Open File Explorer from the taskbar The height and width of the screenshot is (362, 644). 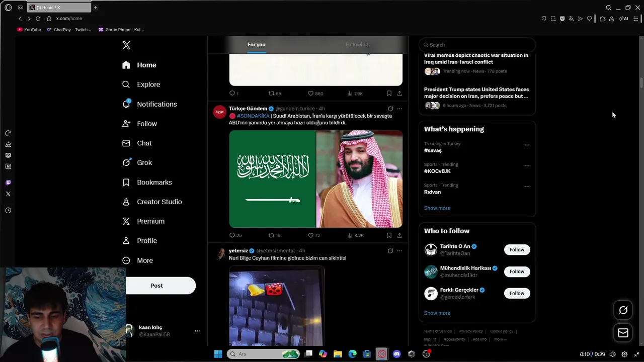(x=338, y=354)
